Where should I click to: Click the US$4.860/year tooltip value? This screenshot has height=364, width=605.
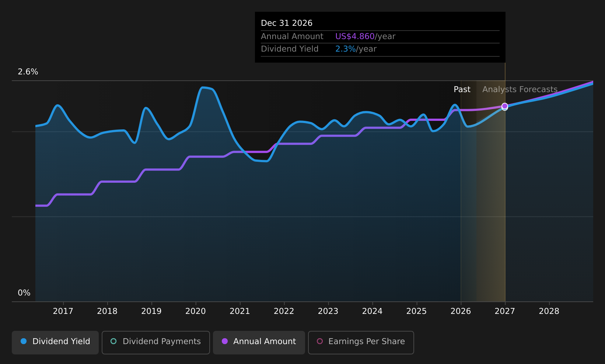(365, 36)
